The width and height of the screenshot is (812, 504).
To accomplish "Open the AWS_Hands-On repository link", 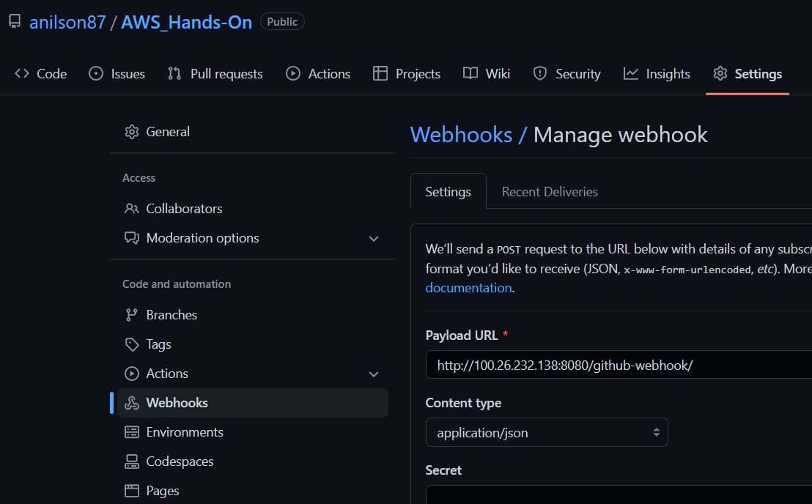I will (186, 22).
